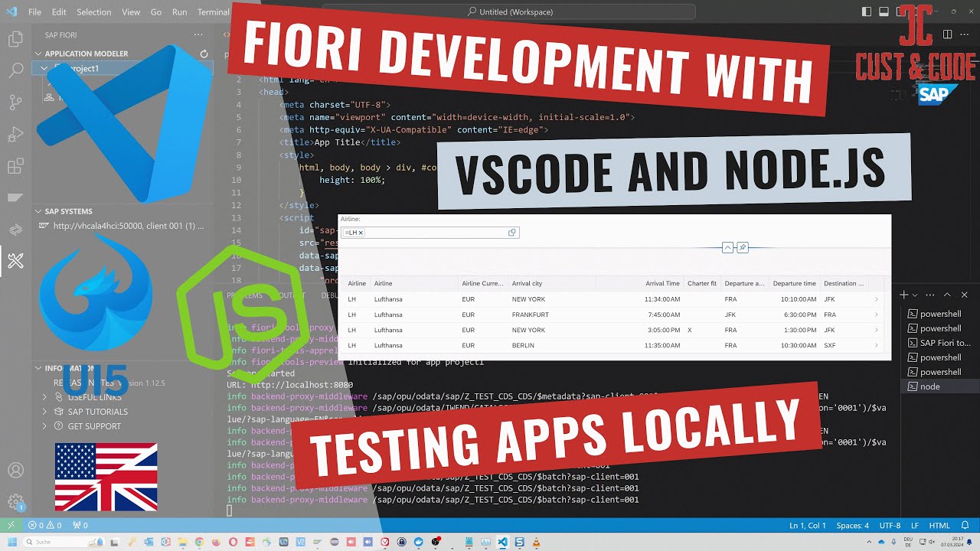This screenshot has width=980, height=551.
Task: Go to line via Ln 1, Col 1
Action: click(807, 526)
